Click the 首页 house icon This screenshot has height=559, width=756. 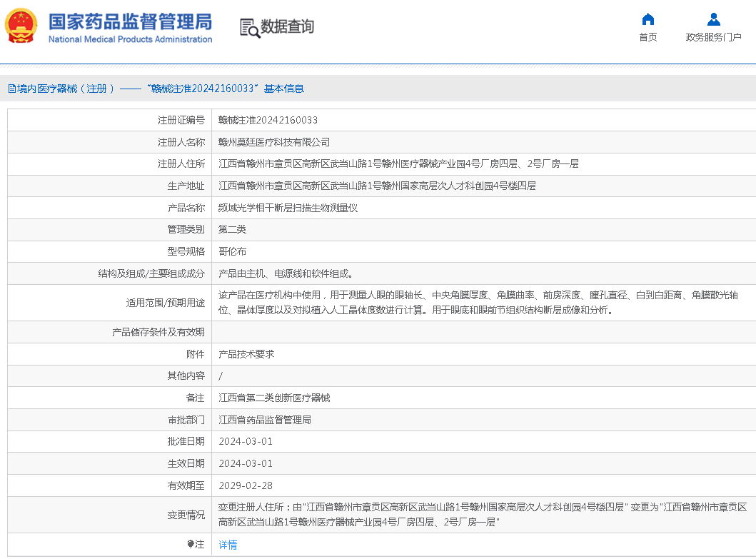pyautogui.click(x=647, y=19)
